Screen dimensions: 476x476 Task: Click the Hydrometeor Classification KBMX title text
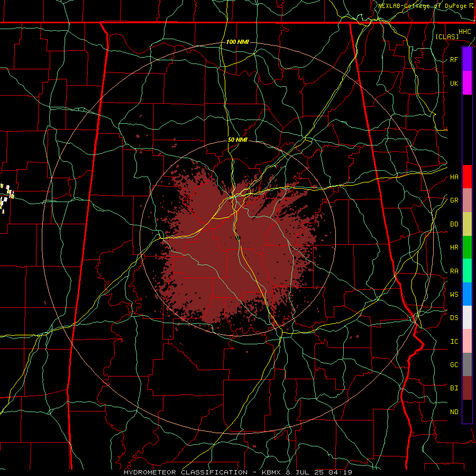pos(237,472)
